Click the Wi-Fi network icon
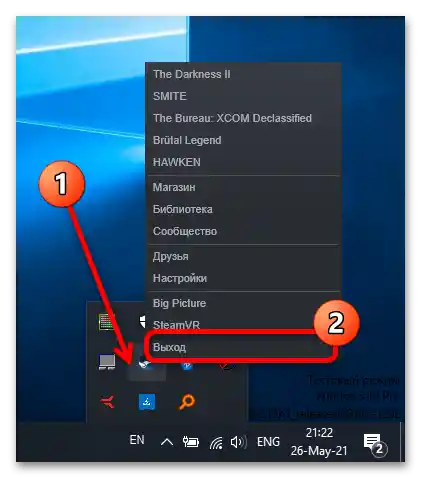This screenshot has height=478, width=421. click(x=216, y=443)
